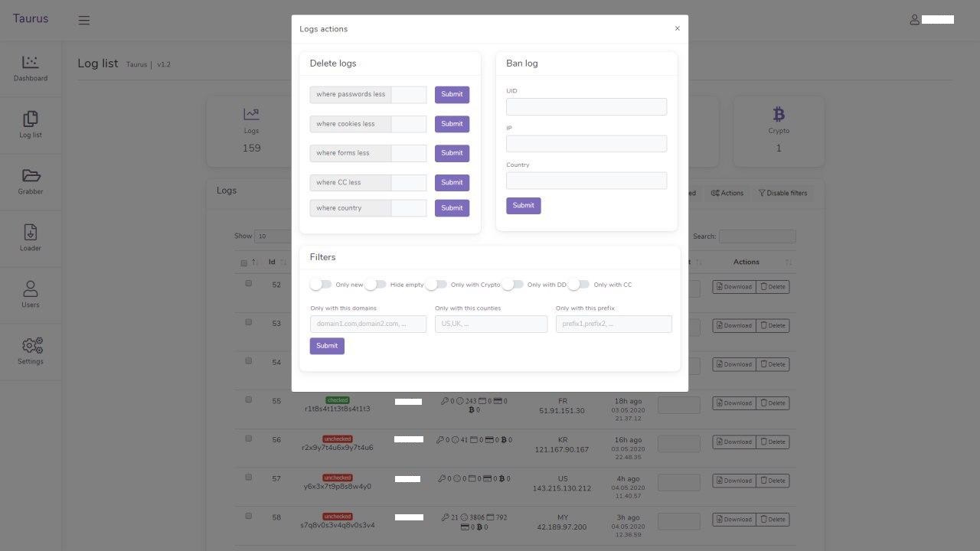Open the Grabber folder icon in sidebar
The width and height of the screenshot is (980, 551).
(31, 175)
